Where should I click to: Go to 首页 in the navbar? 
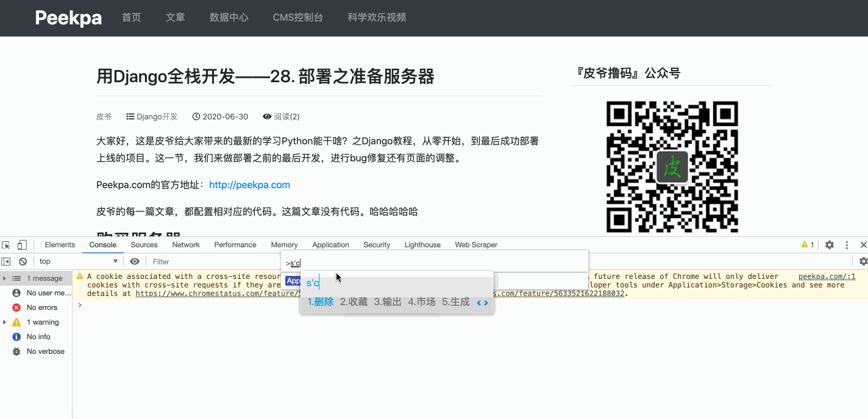click(132, 18)
